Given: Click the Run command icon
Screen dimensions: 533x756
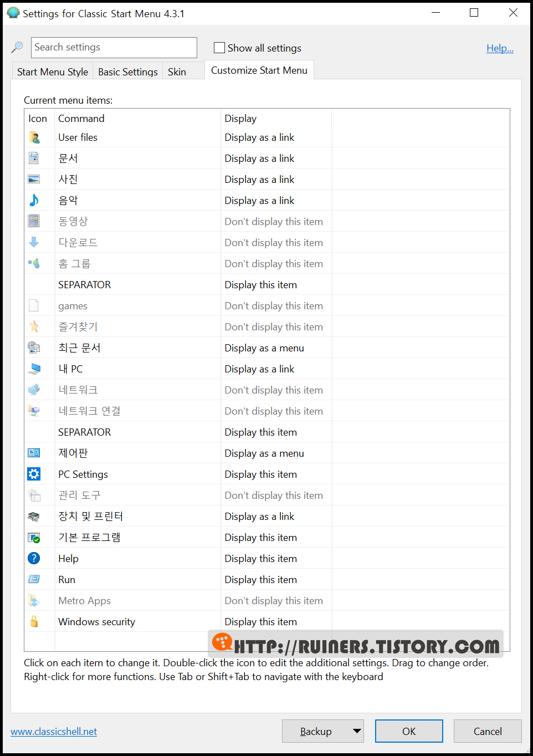Looking at the screenshot, I should pyautogui.click(x=34, y=579).
